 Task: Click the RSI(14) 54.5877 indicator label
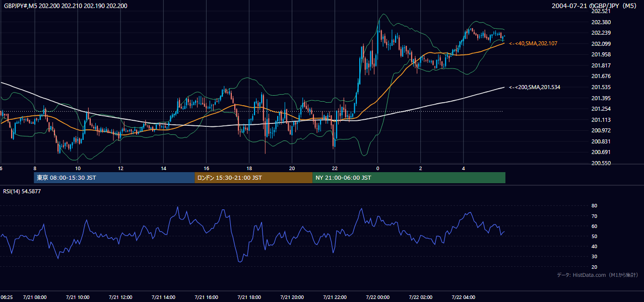22,191
